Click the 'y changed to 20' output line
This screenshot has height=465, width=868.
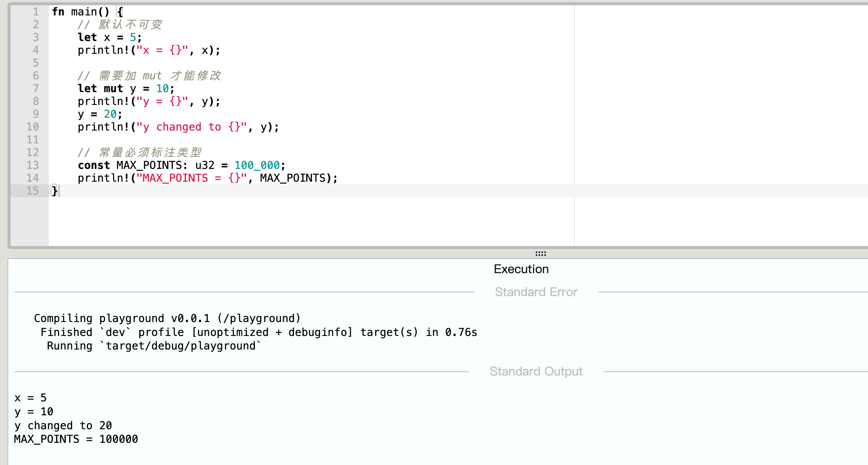pos(63,425)
